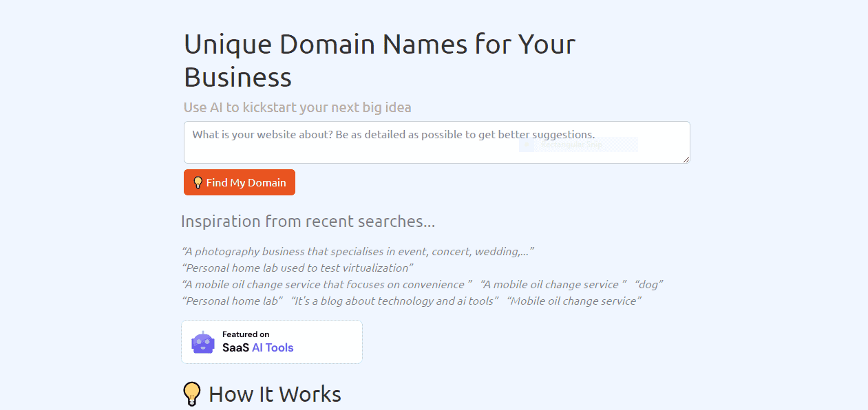Click the "Unique Domain Names for Your Business" heading
This screenshot has width=868, height=410.
pos(379,61)
